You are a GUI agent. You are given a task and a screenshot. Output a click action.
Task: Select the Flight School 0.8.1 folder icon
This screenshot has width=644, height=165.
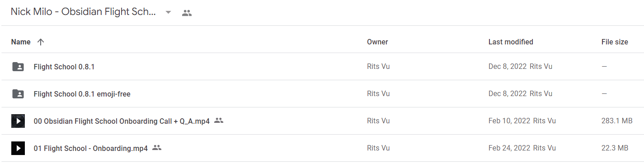(18, 67)
